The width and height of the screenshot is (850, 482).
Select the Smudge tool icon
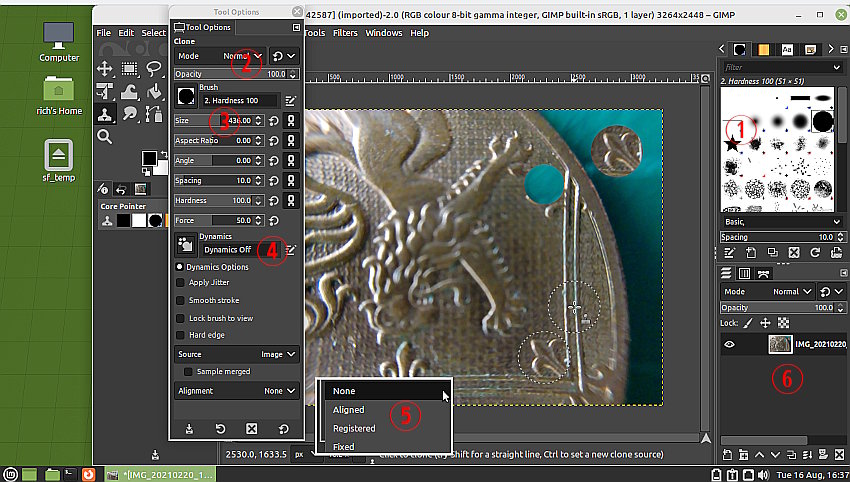(x=130, y=114)
